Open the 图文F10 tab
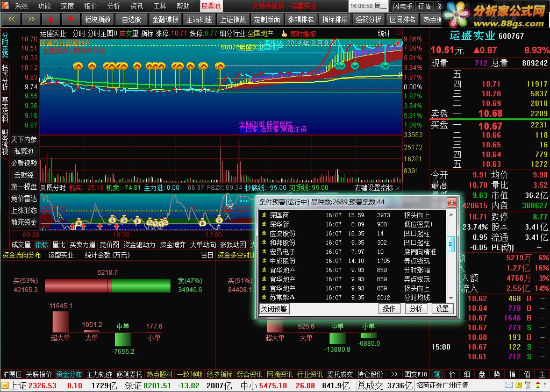The height and width of the screenshot is (392, 550). click(415, 374)
